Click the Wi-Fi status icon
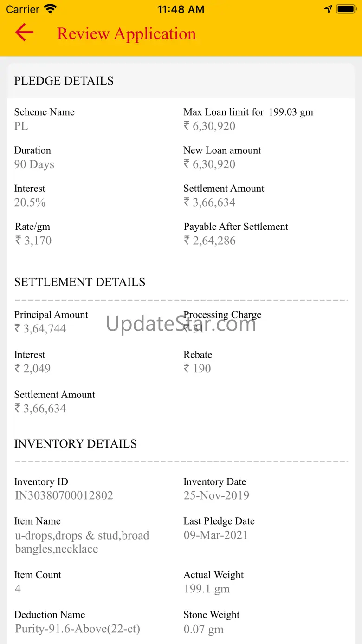 (50, 9)
